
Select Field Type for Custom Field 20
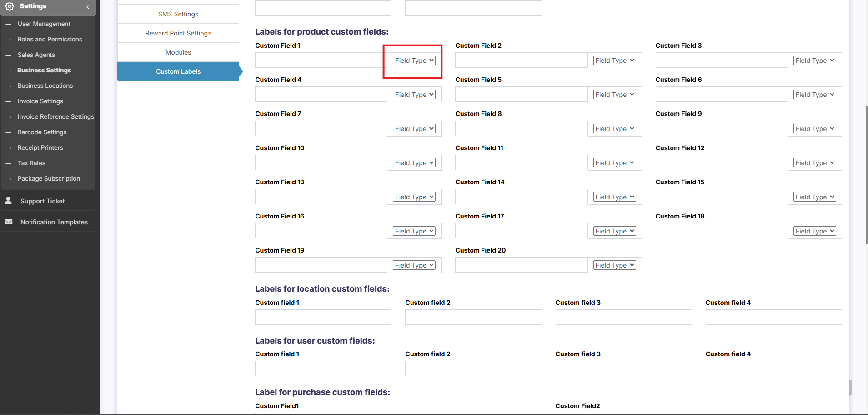614,265
